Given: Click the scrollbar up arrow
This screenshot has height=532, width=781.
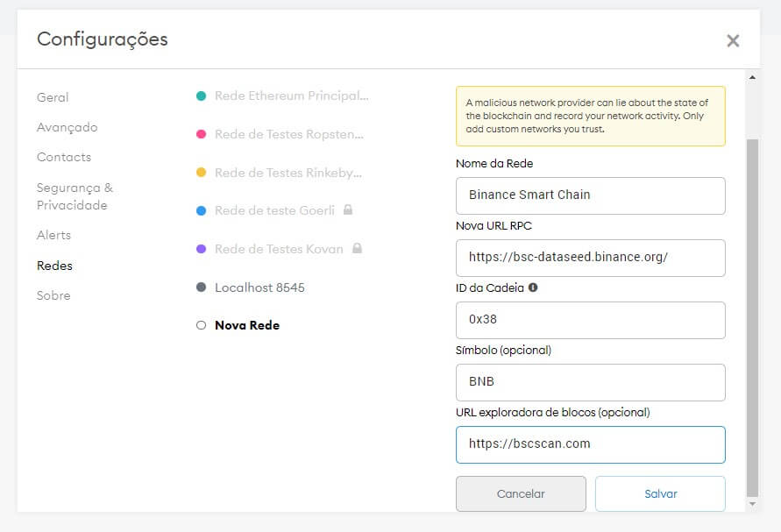Looking at the screenshot, I should [752, 77].
